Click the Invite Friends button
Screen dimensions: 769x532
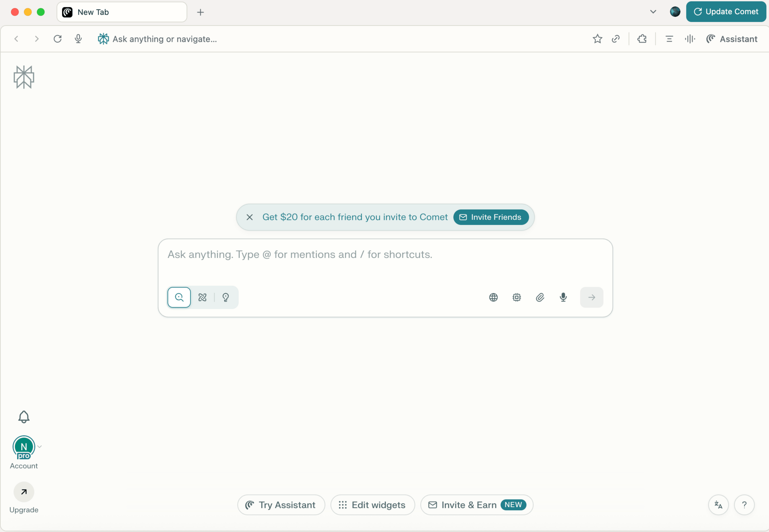coord(491,217)
